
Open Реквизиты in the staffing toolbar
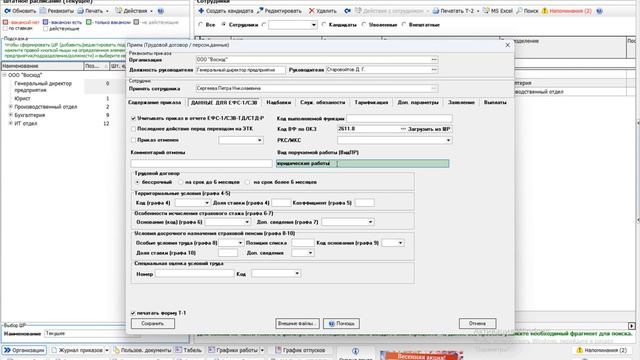pos(56,11)
